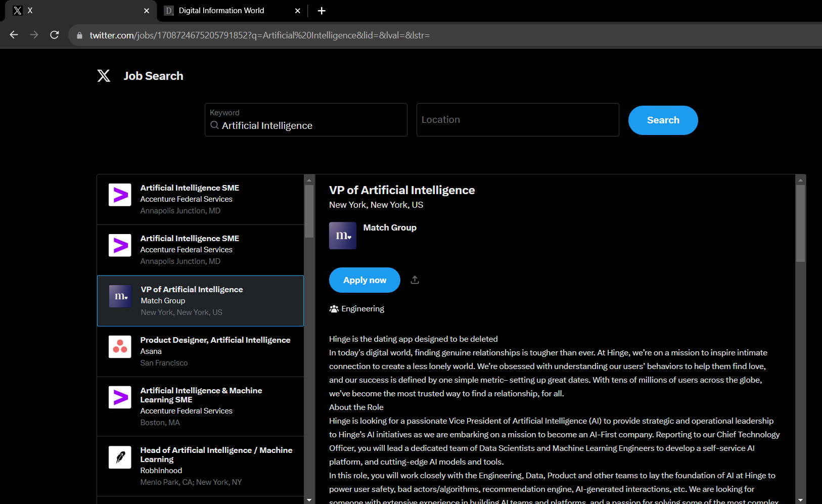Click the job details scrollbar thumb
Viewport: 822px width, 504px height.
[x=800, y=223]
